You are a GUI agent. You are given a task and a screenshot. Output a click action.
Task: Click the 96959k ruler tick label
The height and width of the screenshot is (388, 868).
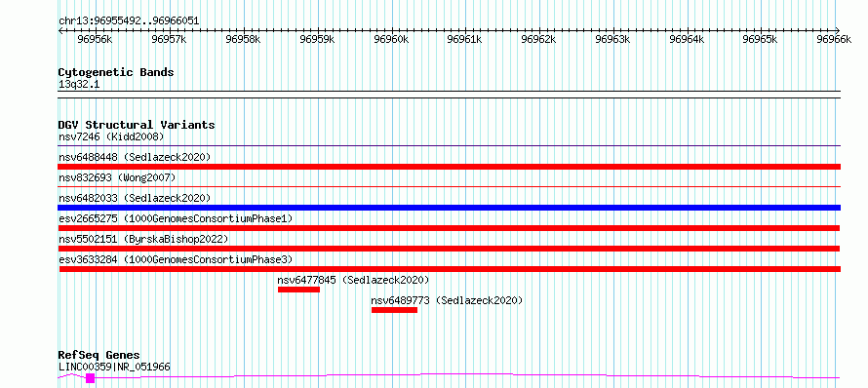[x=317, y=39]
